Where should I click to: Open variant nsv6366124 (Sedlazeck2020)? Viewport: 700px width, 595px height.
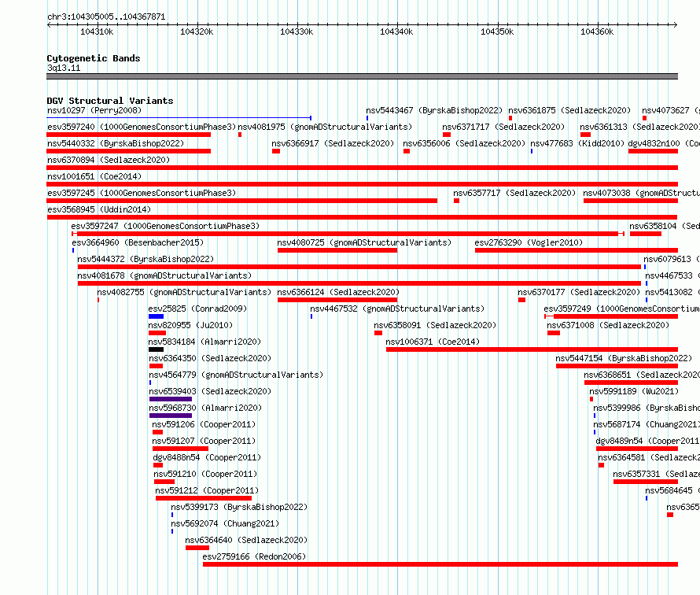click(338, 292)
